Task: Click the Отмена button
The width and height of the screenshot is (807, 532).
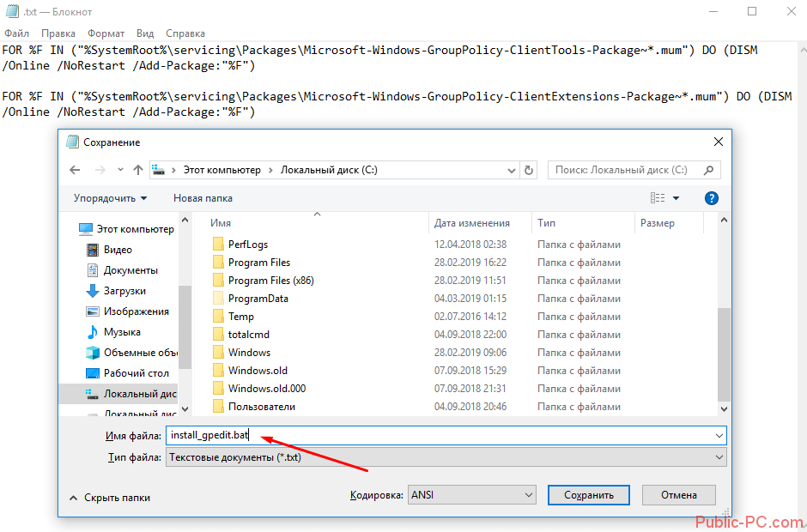Action: pyautogui.click(x=678, y=495)
